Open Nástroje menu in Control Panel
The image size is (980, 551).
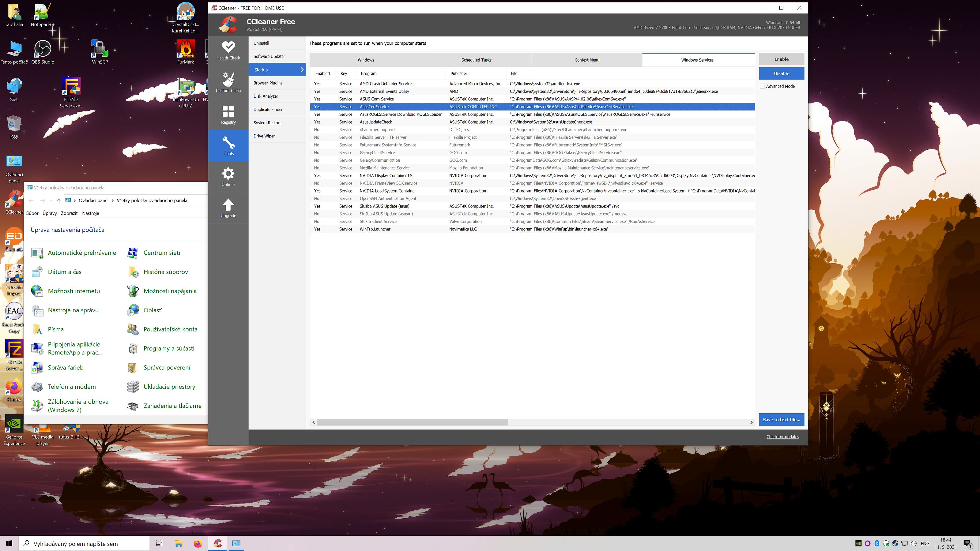[91, 213]
